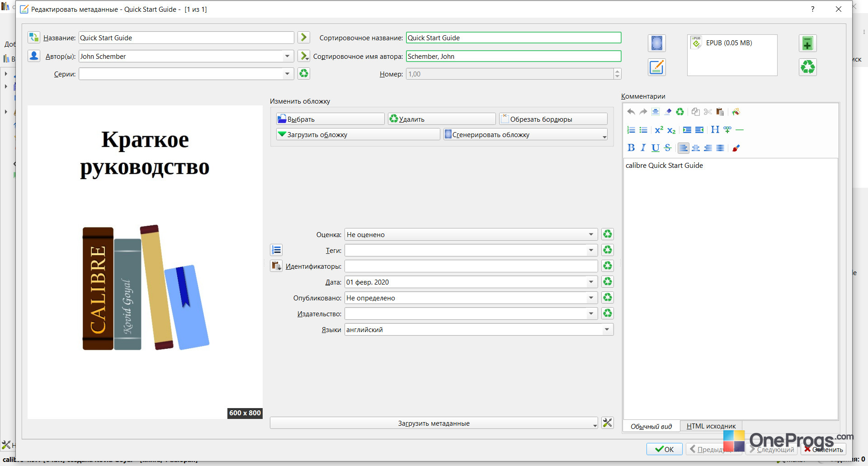Viewport: 868px width, 466px height.
Task: Decrease indentation in comments toolbar
Action: coord(699,130)
